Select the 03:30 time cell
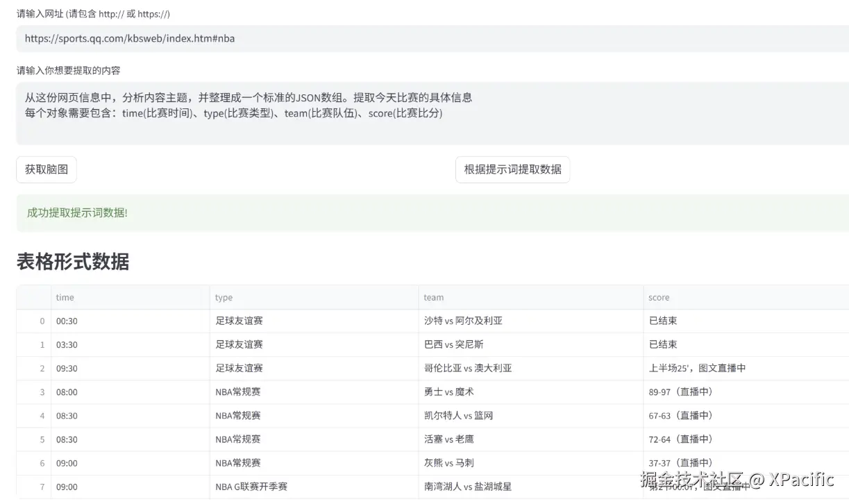The width and height of the screenshot is (849, 504). pos(131,344)
